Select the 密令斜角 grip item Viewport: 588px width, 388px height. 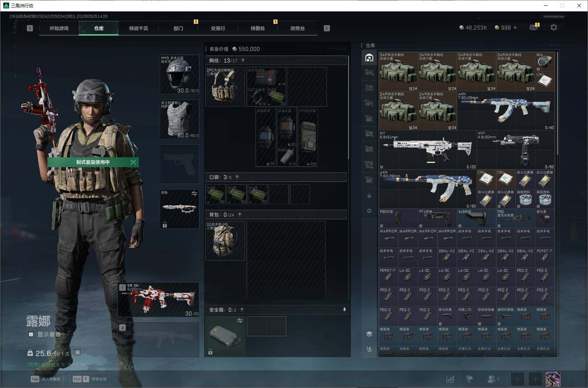coord(447,316)
